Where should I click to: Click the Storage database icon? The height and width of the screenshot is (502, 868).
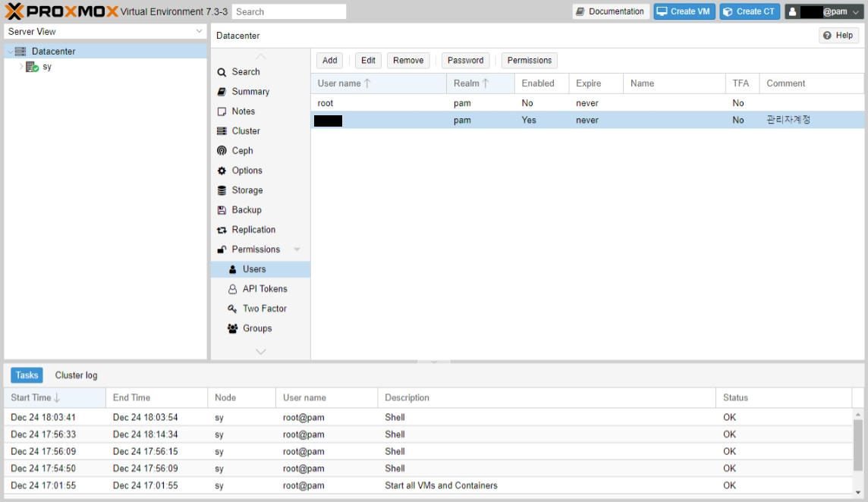[x=222, y=190]
